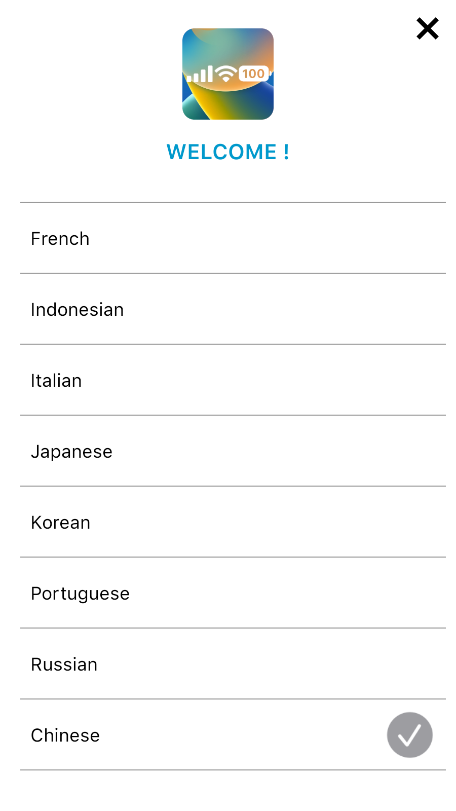456x811 pixels.
Task: Tap the colorful status bar app icon
Action: (228, 74)
